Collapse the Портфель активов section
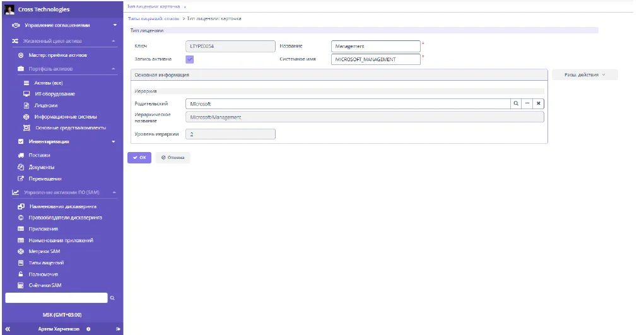This screenshot has height=335, width=644. pos(113,69)
